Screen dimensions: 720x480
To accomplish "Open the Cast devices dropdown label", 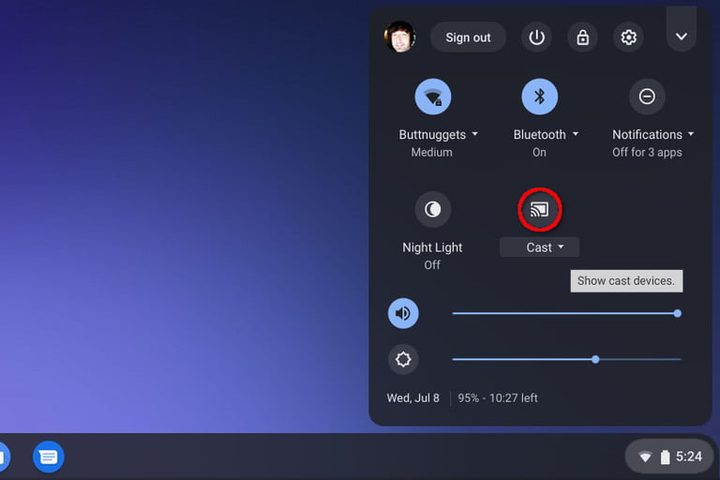I will click(x=540, y=248).
